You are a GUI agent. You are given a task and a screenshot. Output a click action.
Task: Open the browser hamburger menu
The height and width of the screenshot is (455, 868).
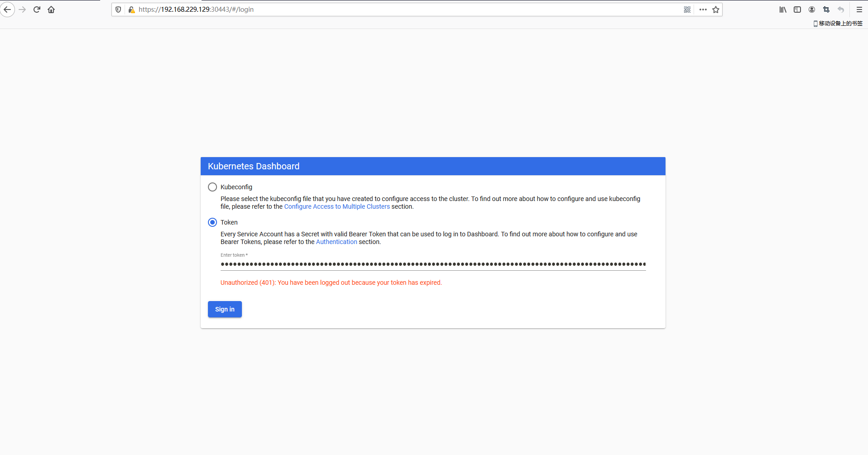859,10
